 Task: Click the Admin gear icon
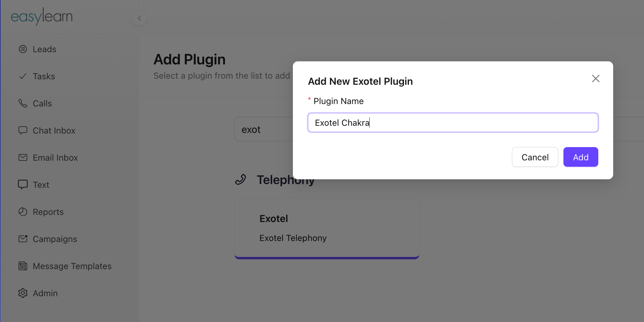[23, 293]
